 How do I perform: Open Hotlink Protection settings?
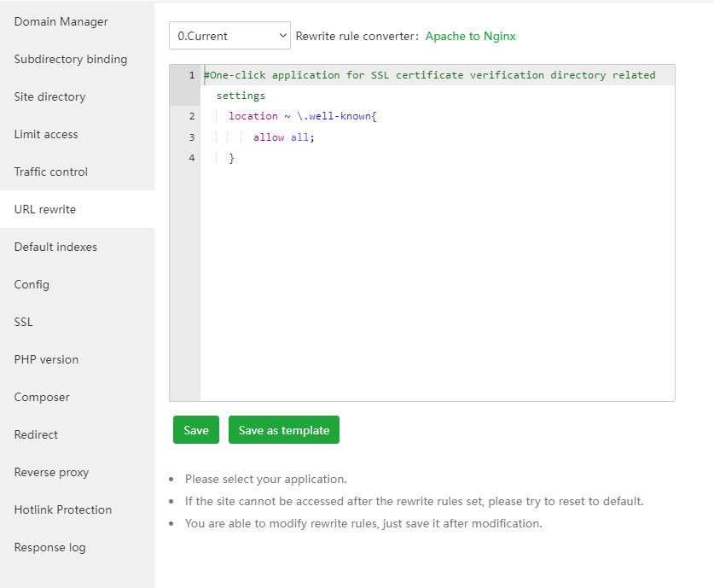point(63,509)
